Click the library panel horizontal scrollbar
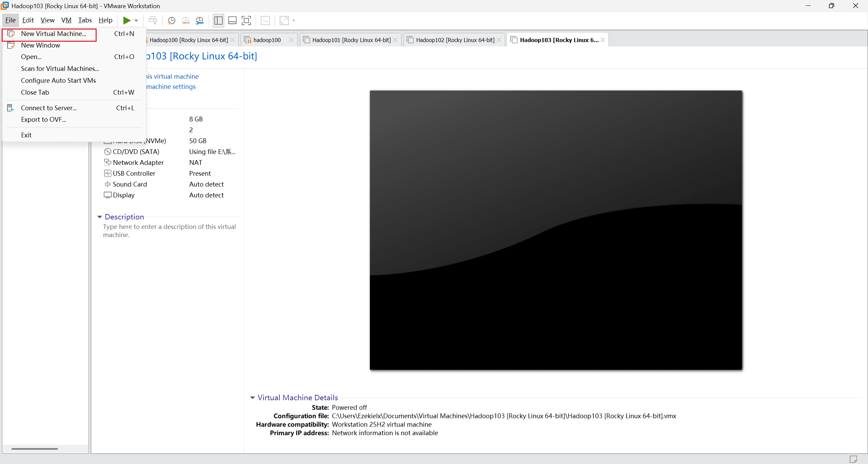Viewport: 868px width, 464px height. (x=35, y=449)
